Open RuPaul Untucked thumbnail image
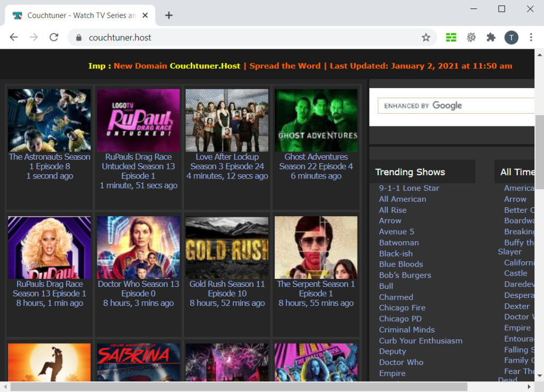544x392 pixels. click(138, 121)
